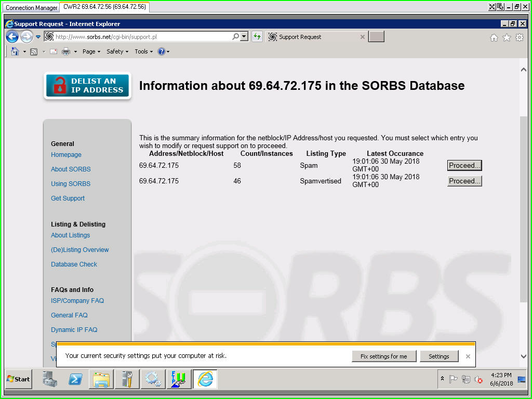This screenshot has width=532, height=399.
Task: Click the Home icon at top right
Action: (494, 37)
